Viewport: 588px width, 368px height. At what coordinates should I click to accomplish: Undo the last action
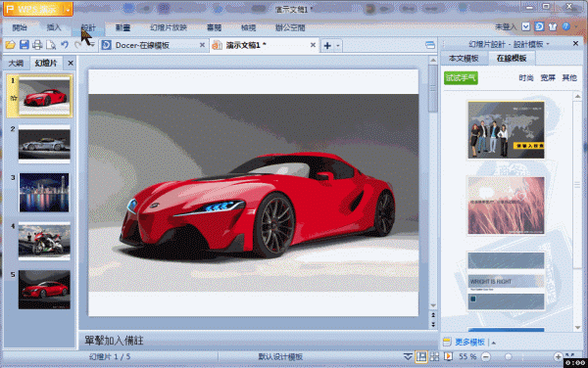coord(65,45)
